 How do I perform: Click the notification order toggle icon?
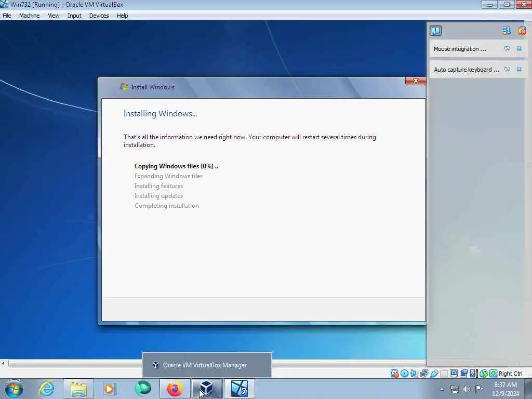coord(507,31)
